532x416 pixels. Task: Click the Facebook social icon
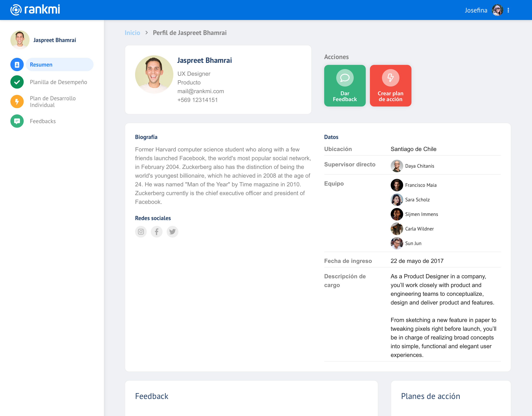click(x=156, y=232)
